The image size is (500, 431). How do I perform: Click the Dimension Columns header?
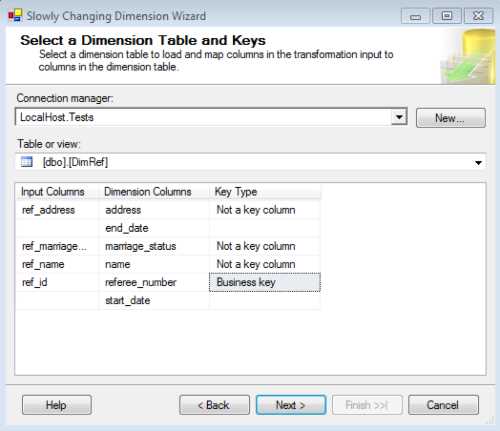point(154,192)
